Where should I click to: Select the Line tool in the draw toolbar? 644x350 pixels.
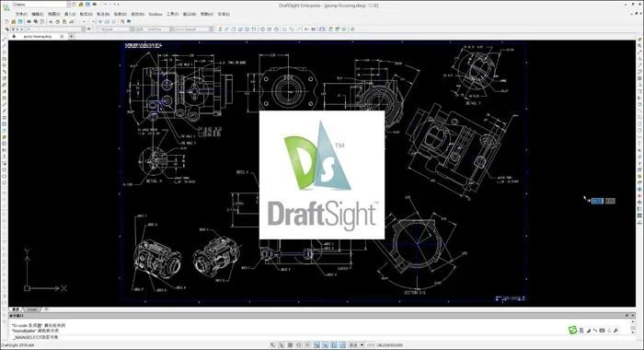tap(4, 40)
